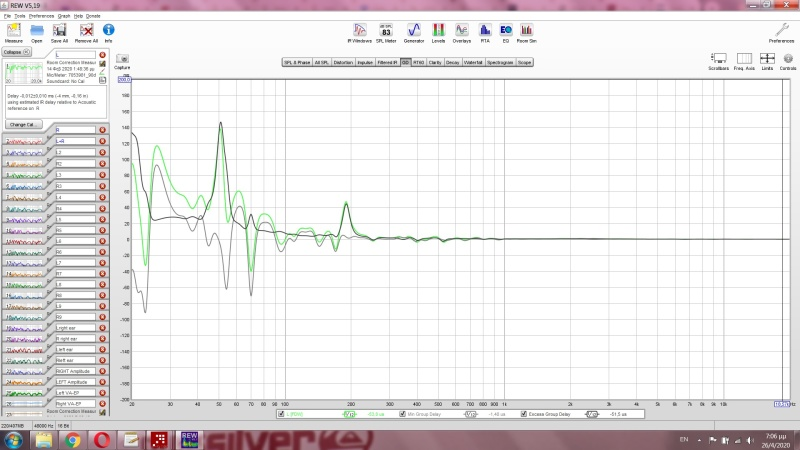The image size is (800, 450).
Task: Click the Change Cal... button
Action: [x=22, y=124]
